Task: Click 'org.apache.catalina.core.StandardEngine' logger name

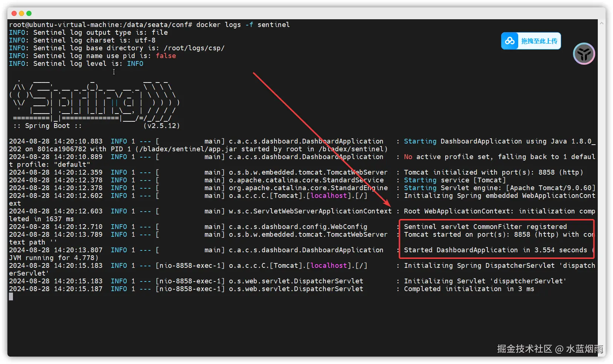Action: 308,188
